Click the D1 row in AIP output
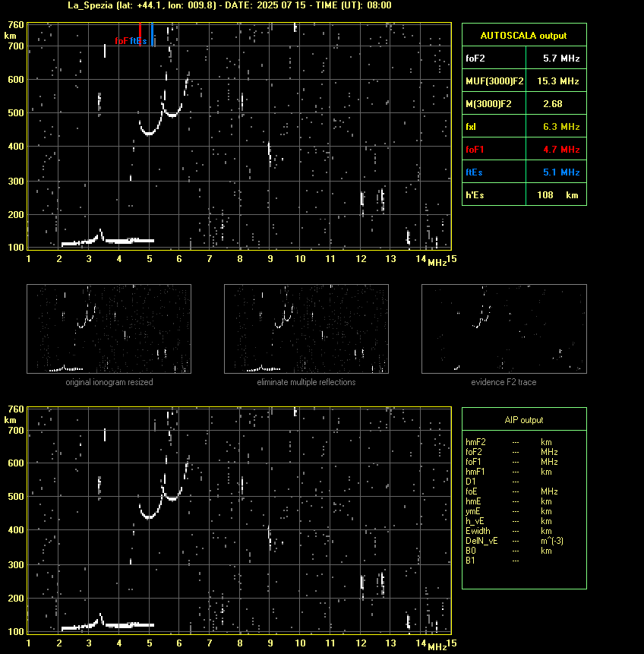 (492, 482)
